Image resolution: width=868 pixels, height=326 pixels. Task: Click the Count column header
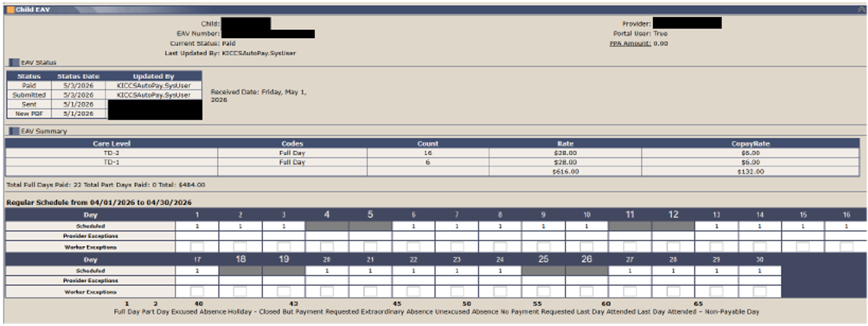click(428, 144)
